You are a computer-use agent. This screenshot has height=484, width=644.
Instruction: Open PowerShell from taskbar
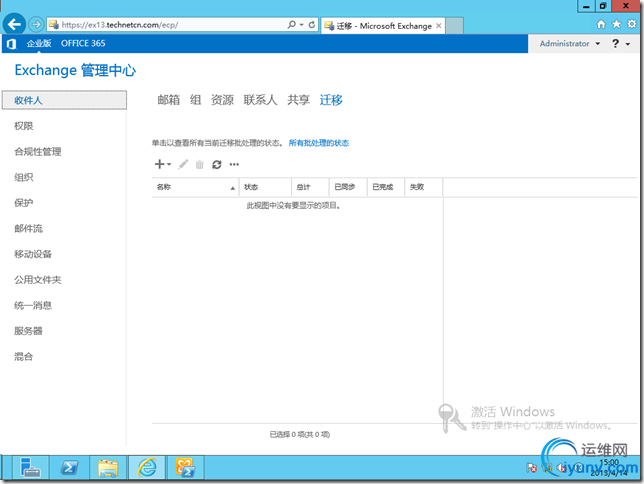tap(69, 468)
